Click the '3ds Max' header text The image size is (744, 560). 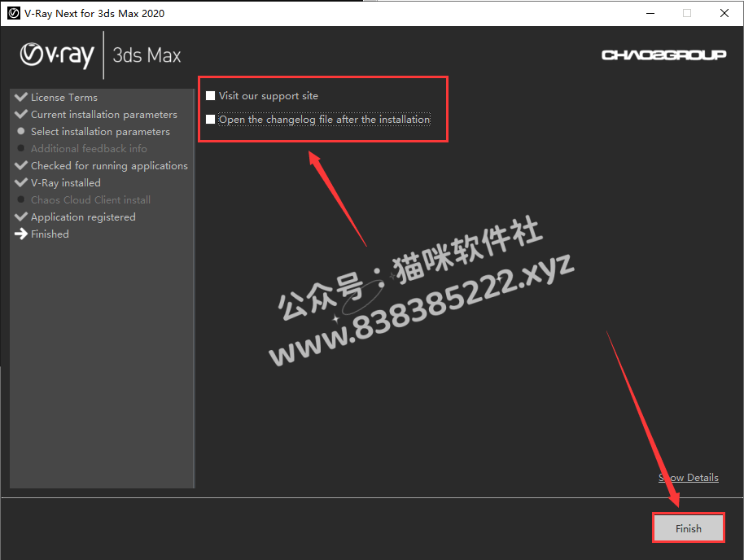click(147, 55)
